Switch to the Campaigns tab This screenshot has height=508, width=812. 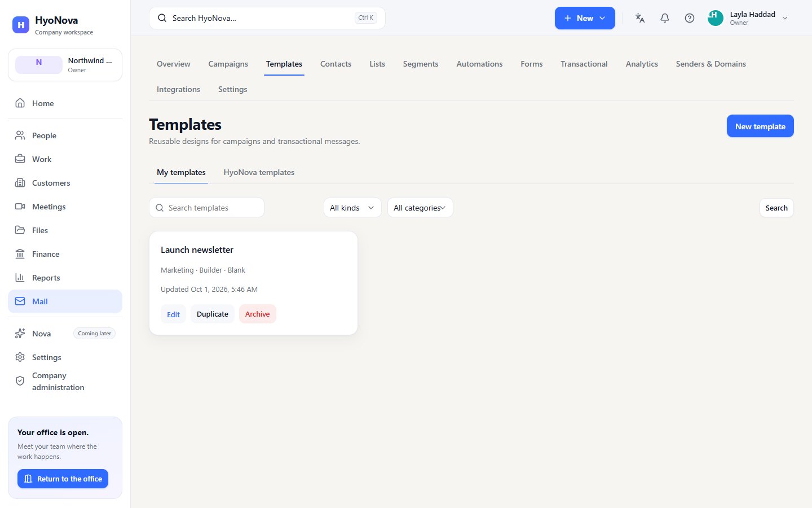(x=228, y=64)
